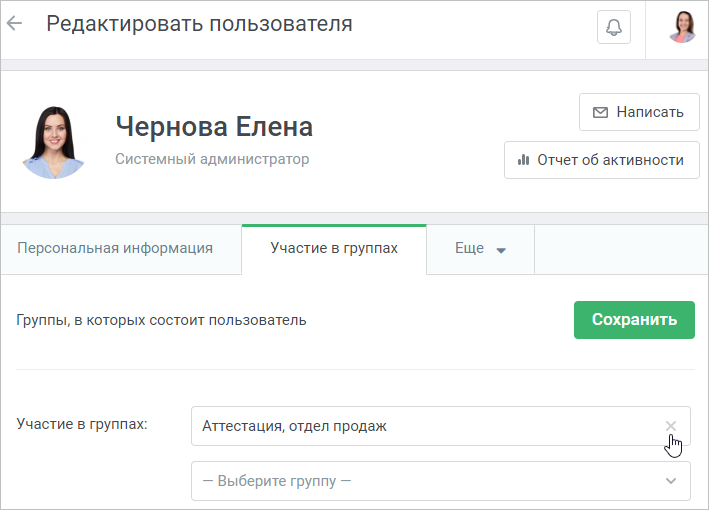Click the Написать button text
Screen dimensions: 709x510
(x=650, y=112)
